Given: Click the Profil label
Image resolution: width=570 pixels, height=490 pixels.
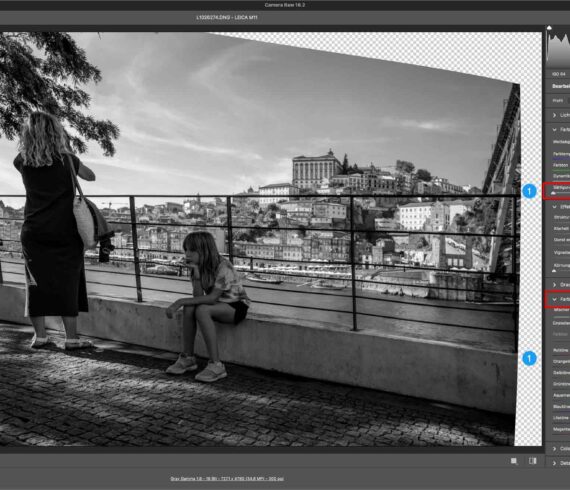Looking at the screenshot, I should [558, 100].
